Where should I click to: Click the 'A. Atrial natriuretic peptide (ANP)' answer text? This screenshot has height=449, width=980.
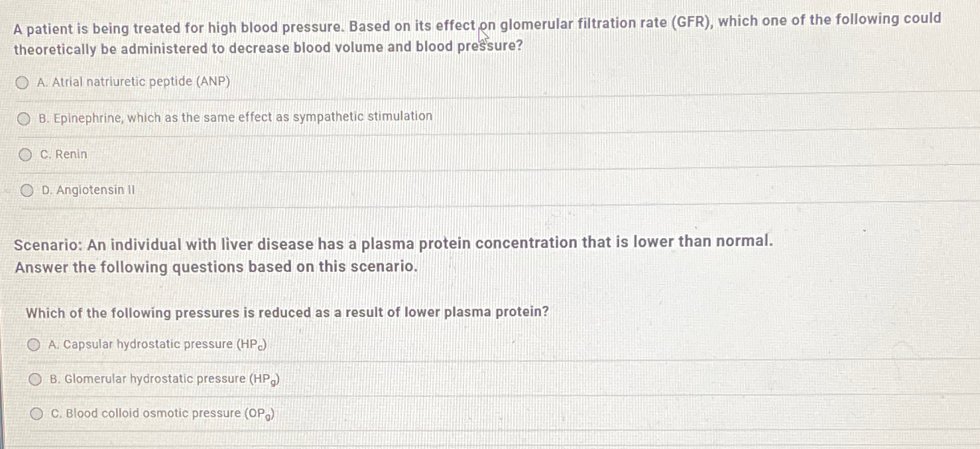[x=134, y=82]
